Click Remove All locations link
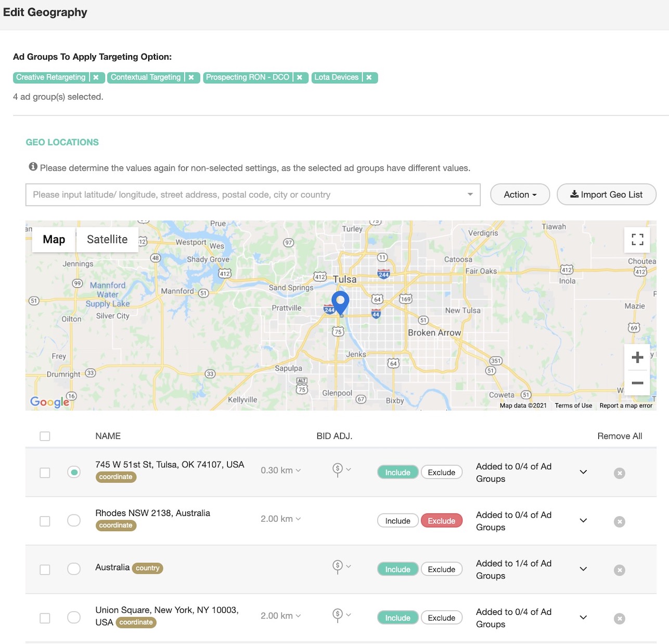Viewport: 669px width, 644px height. pyautogui.click(x=619, y=436)
